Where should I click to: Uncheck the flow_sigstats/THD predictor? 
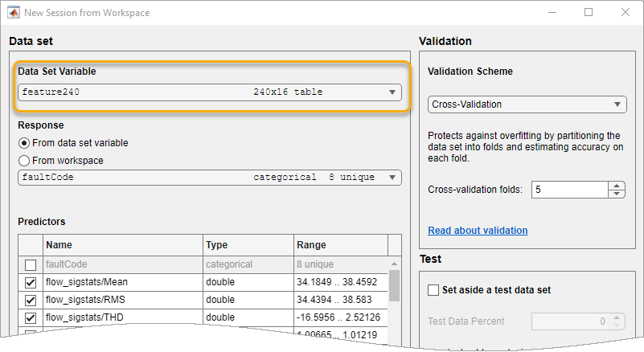pos(31,318)
